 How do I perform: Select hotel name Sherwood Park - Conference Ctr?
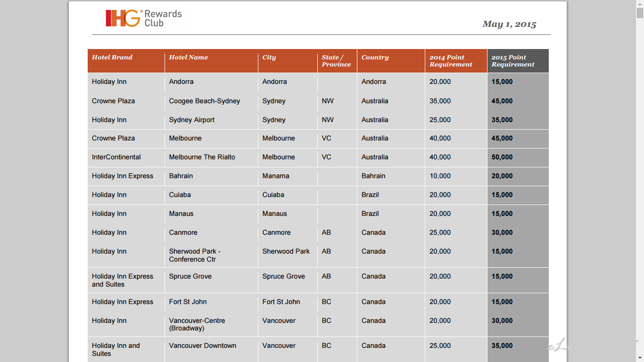click(195, 255)
